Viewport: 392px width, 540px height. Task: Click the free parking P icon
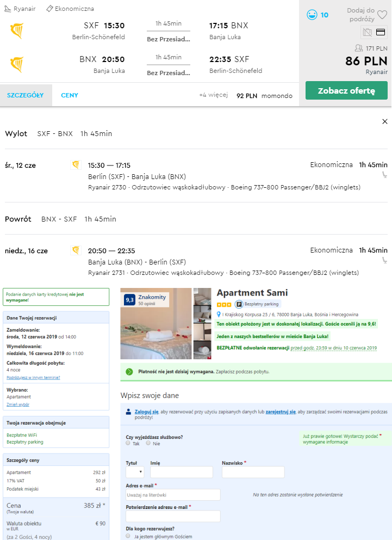click(239, 304)
